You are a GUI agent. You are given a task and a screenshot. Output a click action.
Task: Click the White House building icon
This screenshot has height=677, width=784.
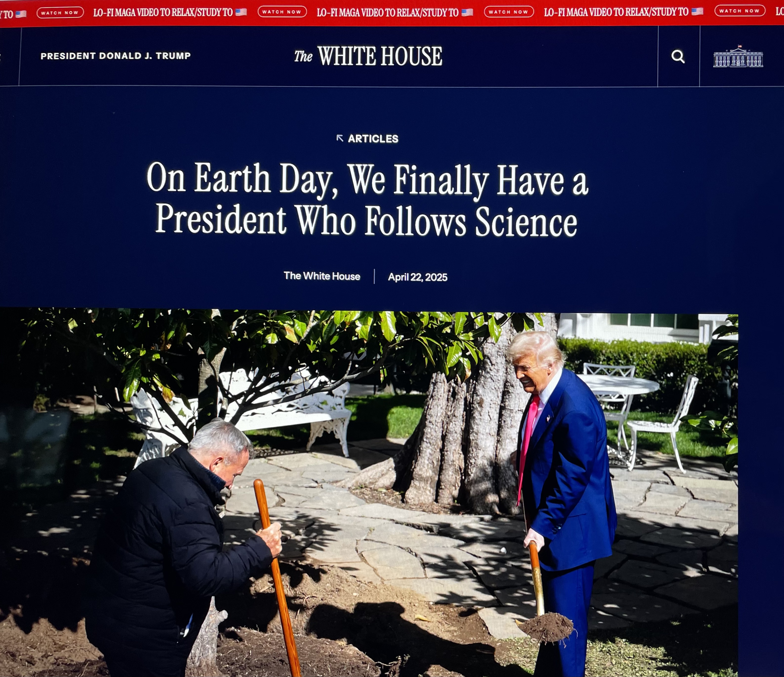[x=738, y=56]
